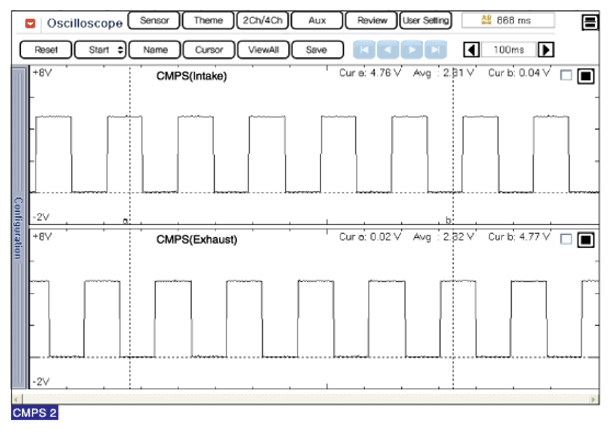Click the red Oscilloscope dropdown icon
The image size is (610, 430).
pyautogui.click(x=30, y=20)
